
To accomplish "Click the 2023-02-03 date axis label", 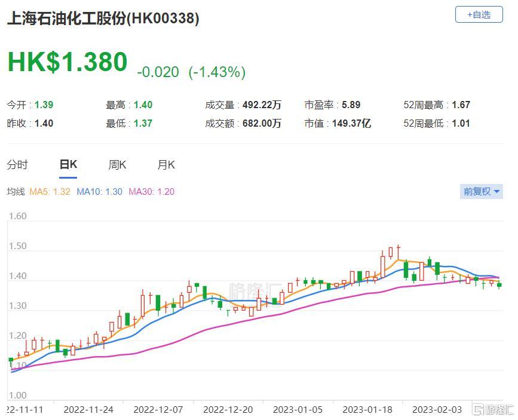I will pyautogui.click(x=437, y=410).
